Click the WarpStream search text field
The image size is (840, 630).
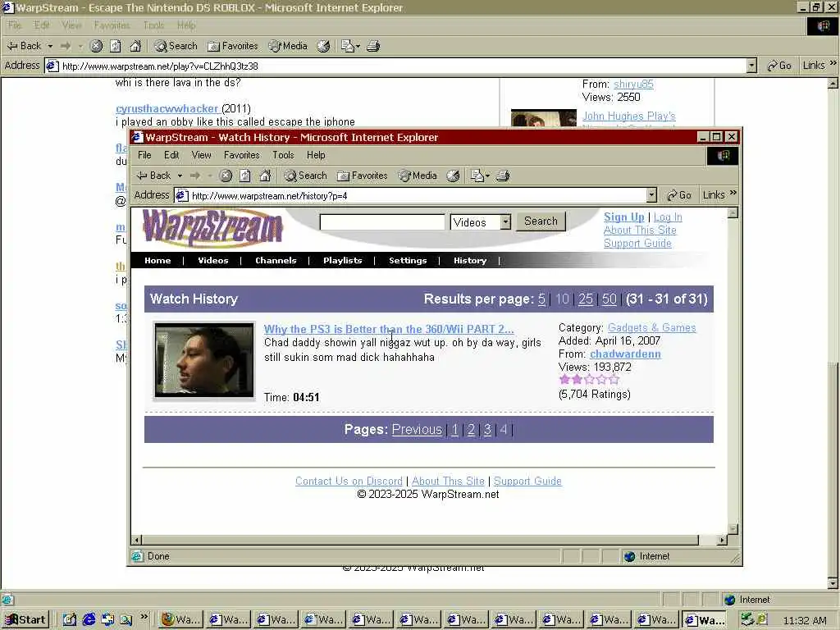382,221
